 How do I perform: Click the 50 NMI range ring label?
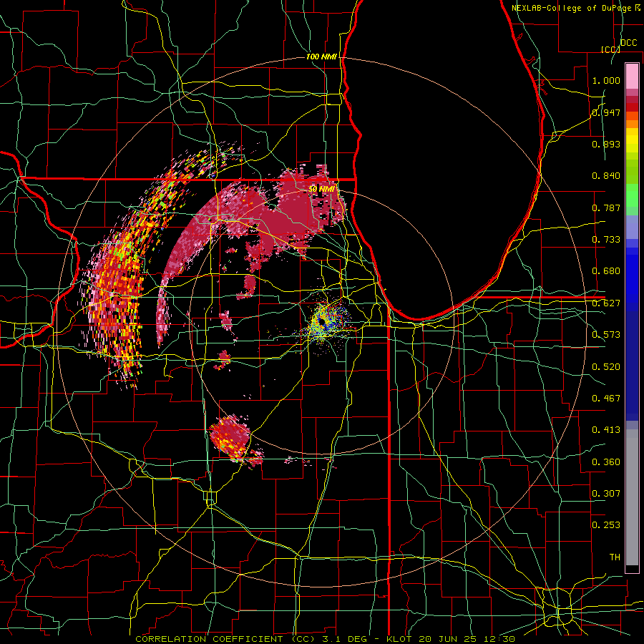point(321,189)
